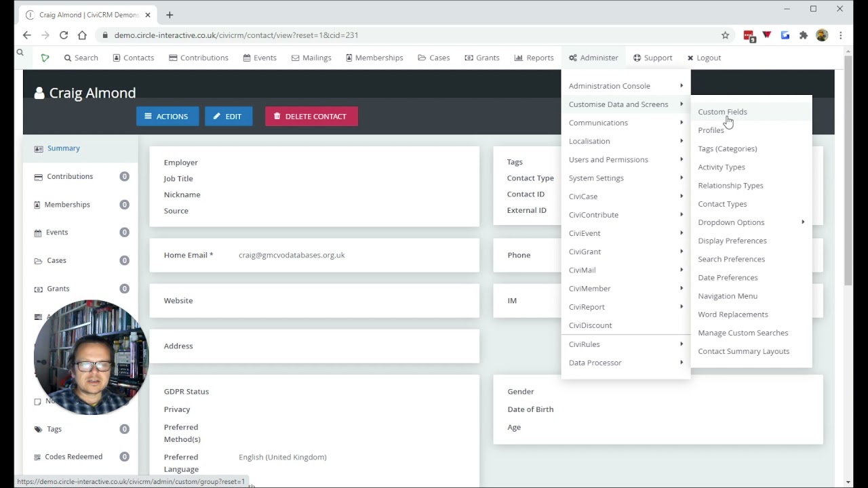The height and width of the screenshot is (488, 868).
Task: Select Navigation Menu entry
Action: click(x=751, y=296)
